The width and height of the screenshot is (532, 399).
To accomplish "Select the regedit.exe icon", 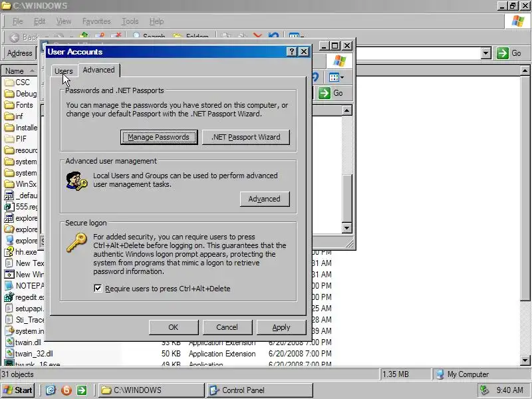I will pos(9,297).
